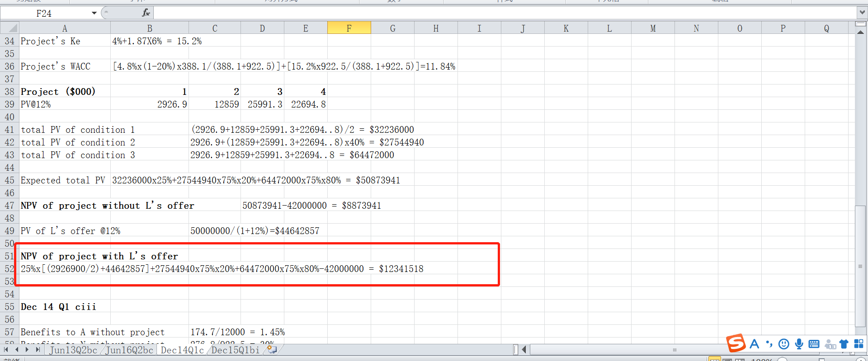Click the Sogou input S logo
Screen dimensions: 868x361
coord(736,343)
